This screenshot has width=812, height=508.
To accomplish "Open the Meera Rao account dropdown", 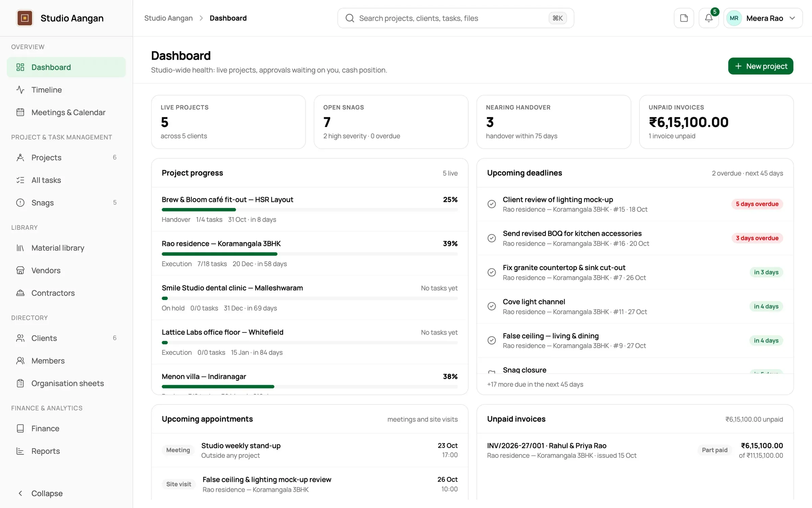I will click(x=763, y=18).
